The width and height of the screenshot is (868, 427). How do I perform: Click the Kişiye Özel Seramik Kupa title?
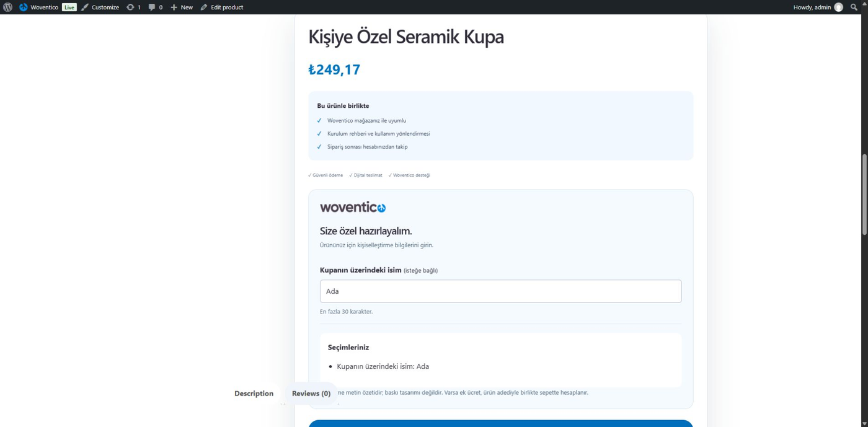pos(406,37)
